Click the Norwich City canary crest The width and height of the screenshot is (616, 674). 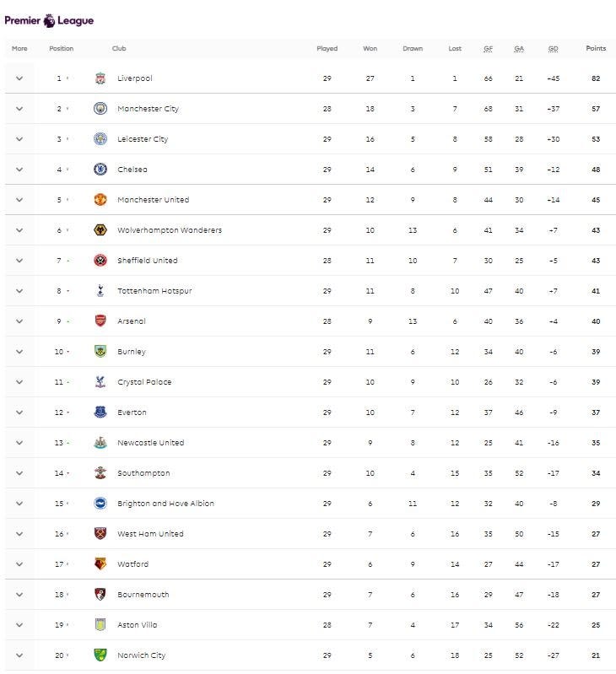(x=100, y=655)
